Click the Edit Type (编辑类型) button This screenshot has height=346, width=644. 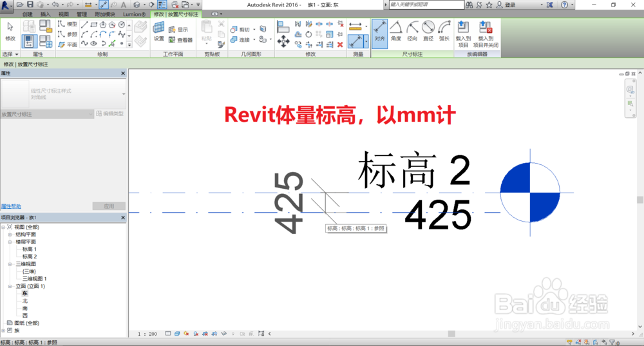109,114
